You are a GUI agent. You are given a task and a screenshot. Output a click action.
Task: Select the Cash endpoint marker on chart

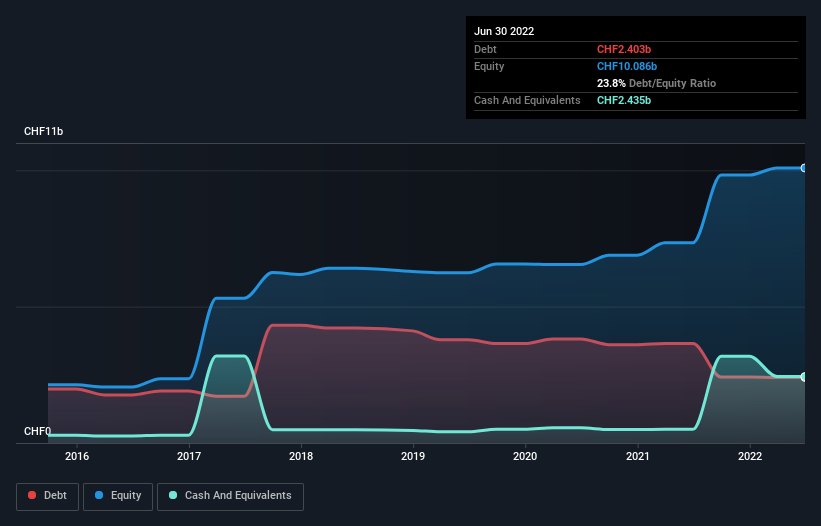pyautogui.click(x=804, y=377)
